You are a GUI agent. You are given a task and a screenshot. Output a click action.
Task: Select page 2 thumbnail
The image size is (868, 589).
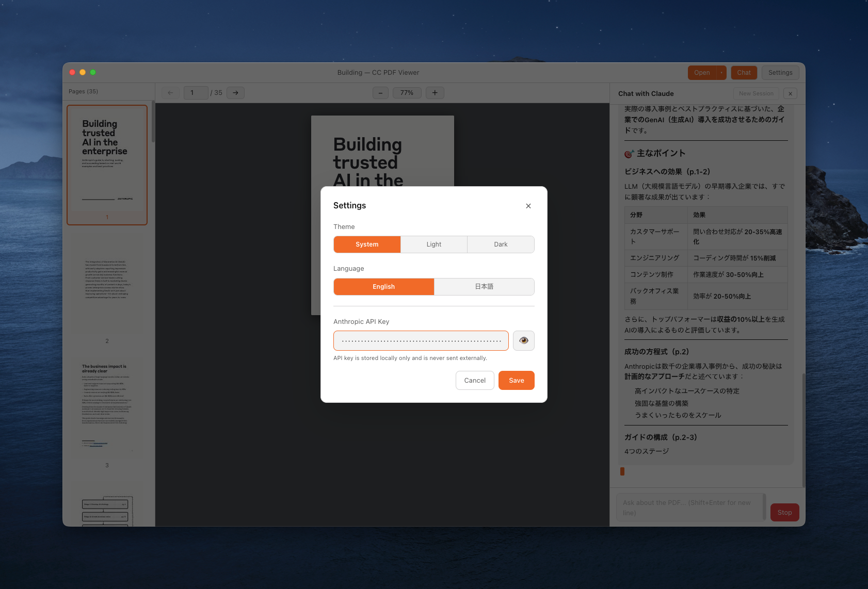pos(107,288)
